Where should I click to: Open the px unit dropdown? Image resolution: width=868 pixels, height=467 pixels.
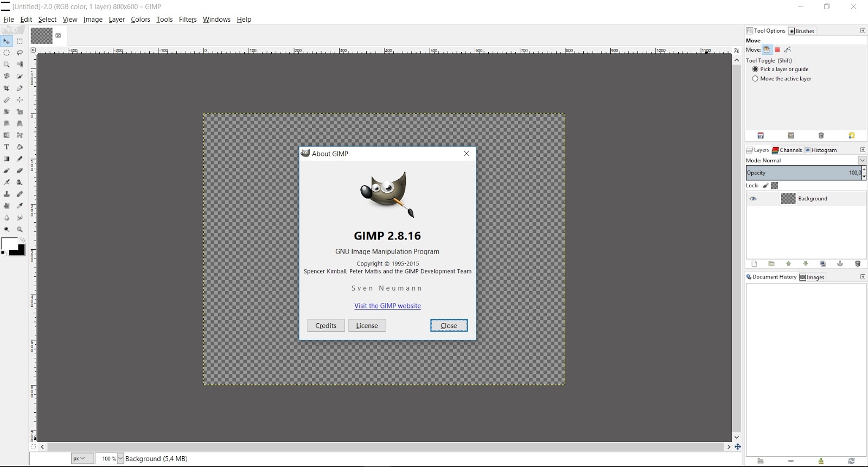[x=82, y=459]
